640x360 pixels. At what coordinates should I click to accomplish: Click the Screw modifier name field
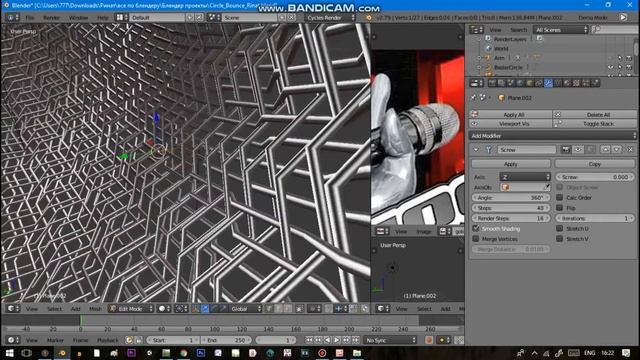coord(527,150)
